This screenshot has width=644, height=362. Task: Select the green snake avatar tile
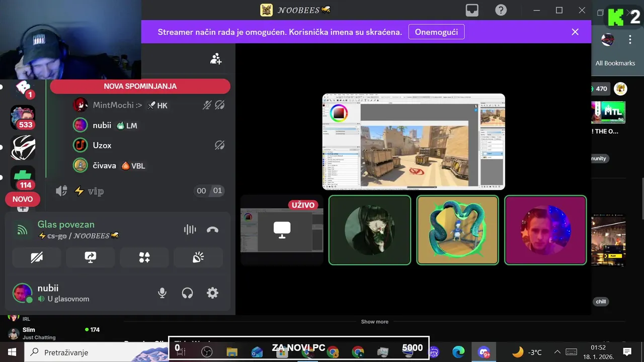457,230
